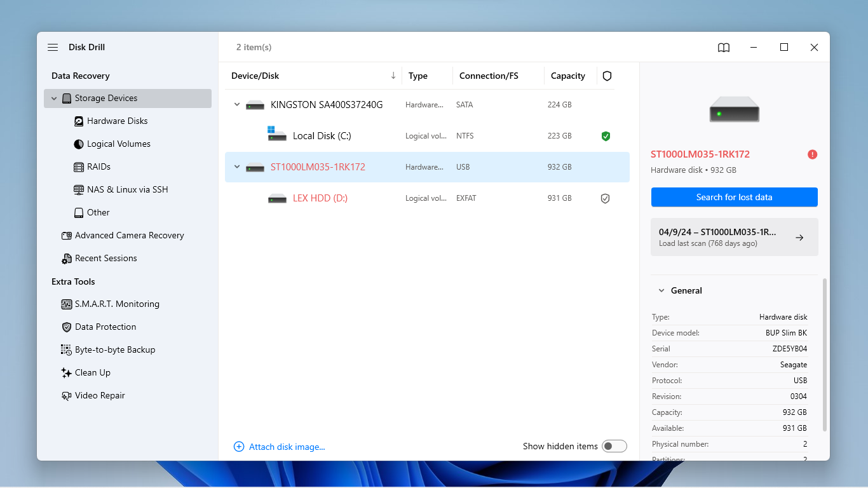This screenshot has height=488, width=868.
Task: Select Logical Volumes in the sidebar
Action: (x=119, y=144)
